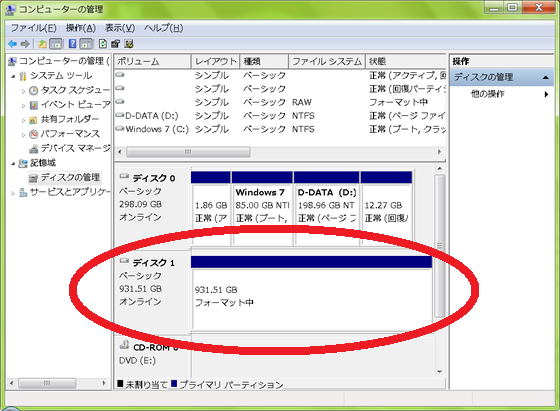This screenshot has width=560, height=411.
Task: Collapse the ディスクの管理 actions section
Action: pos(545,77)
